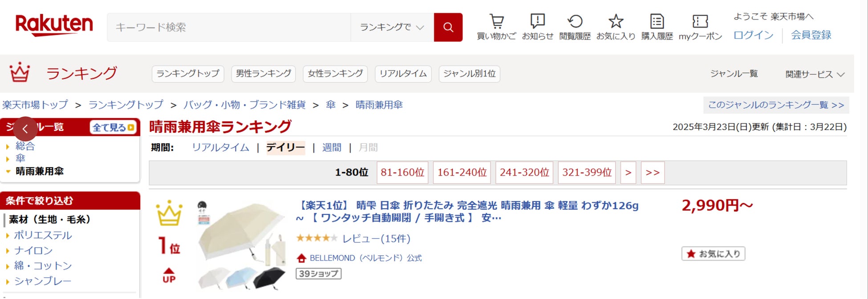Expand the ランキングで search scope dropdown
Viewport: 868px width, 299px height.
point(392,27)
